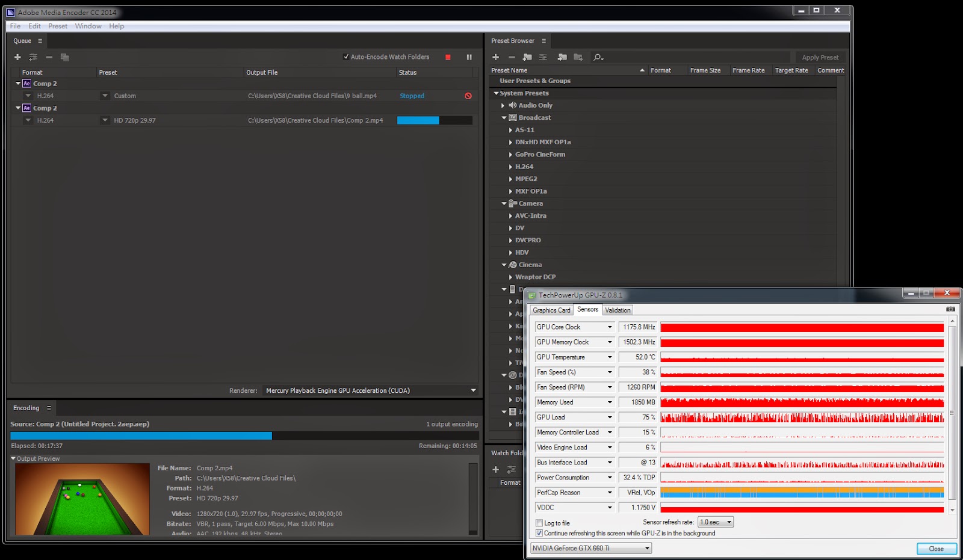Image resolution: width=963 pixels, height=560 pixels.
Task: Stop the queue with the red button
Action: (448, 57)
